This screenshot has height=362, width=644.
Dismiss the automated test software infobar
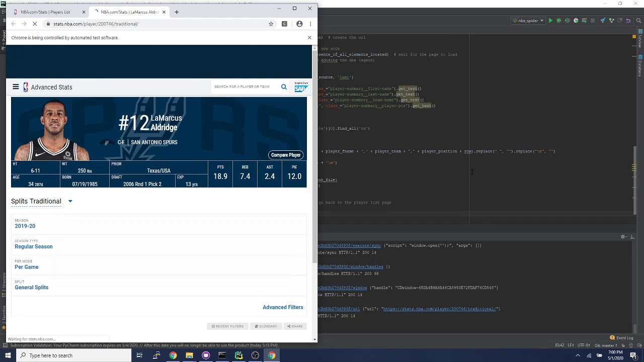click(x=309, y=38)
